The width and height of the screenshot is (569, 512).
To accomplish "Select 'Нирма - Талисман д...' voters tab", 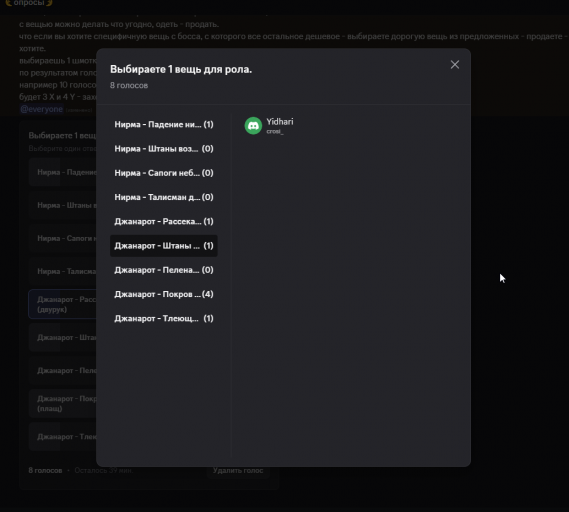I will [164, 197].
